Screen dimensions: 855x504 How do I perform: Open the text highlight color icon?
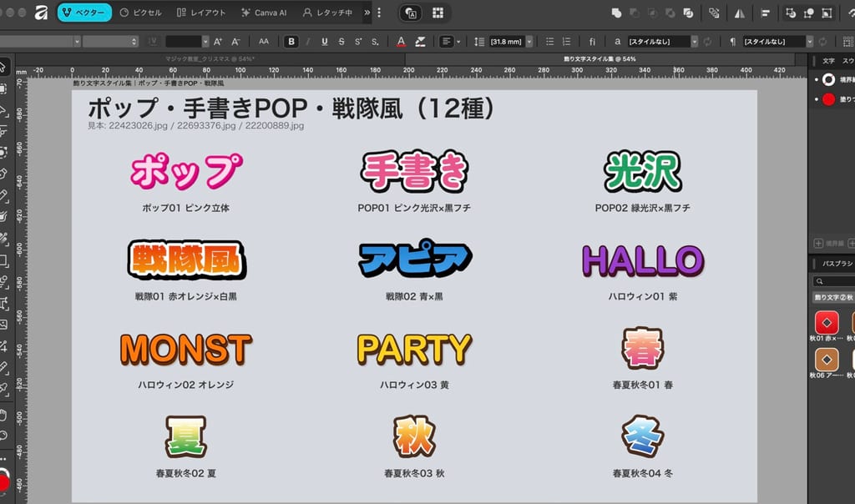[x=420, y=42]
